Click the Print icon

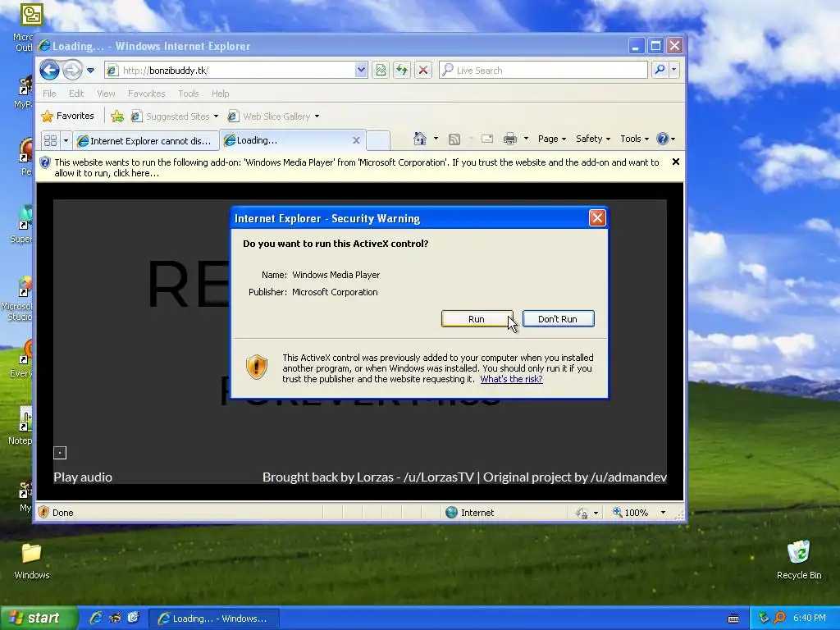click(x=510, y=139)
